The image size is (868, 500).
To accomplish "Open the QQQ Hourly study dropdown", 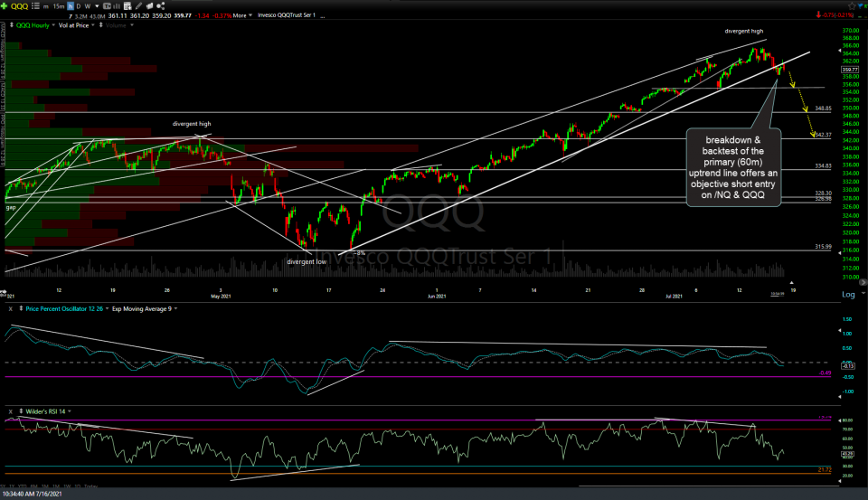I will 53,25.
